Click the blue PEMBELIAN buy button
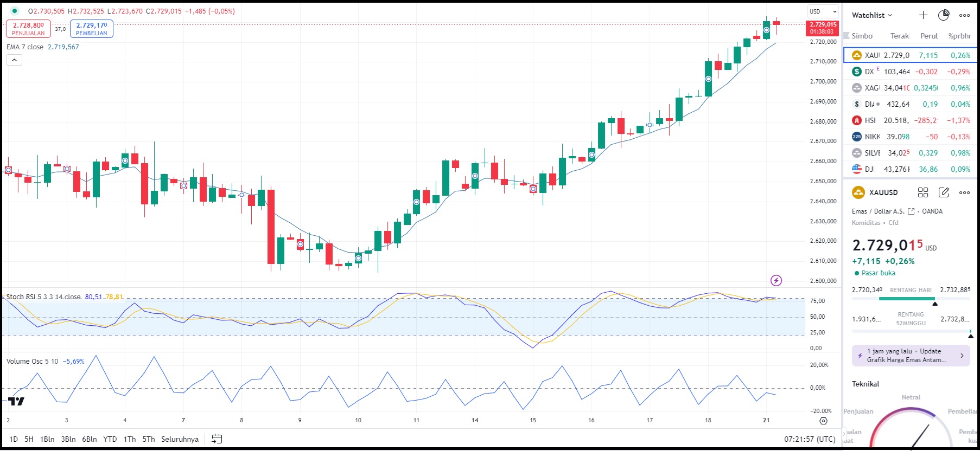 point(92,29)
